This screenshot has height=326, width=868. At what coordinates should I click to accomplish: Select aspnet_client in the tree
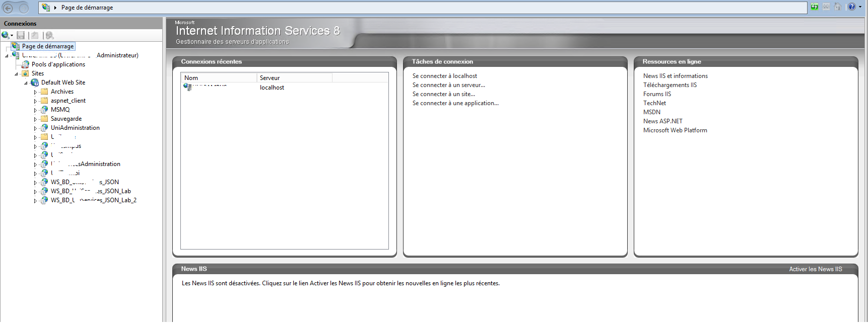tap(68, 101)
